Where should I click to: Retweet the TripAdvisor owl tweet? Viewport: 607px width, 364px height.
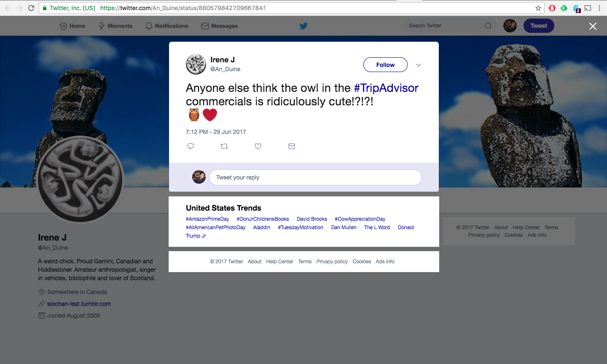point(224,146)
